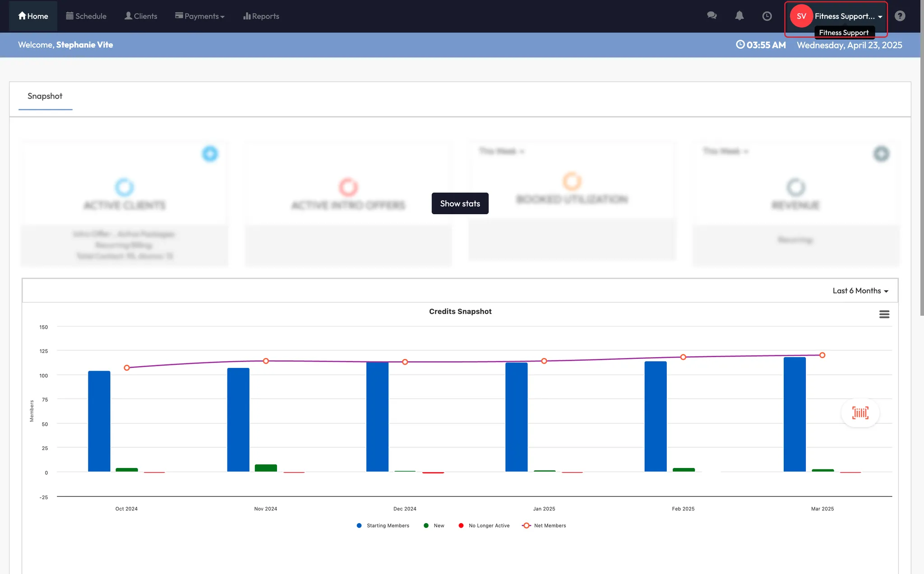Toggle Starting Members legend series

click(x=388, y=526)
